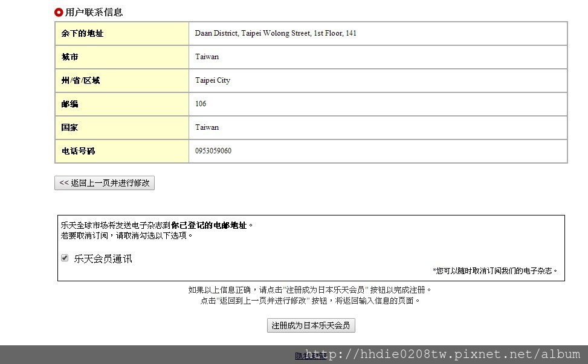The width and height of the screenshot is (588, 364).
Task: Click the Taipei City region value
Action: [x=213, y=80]
